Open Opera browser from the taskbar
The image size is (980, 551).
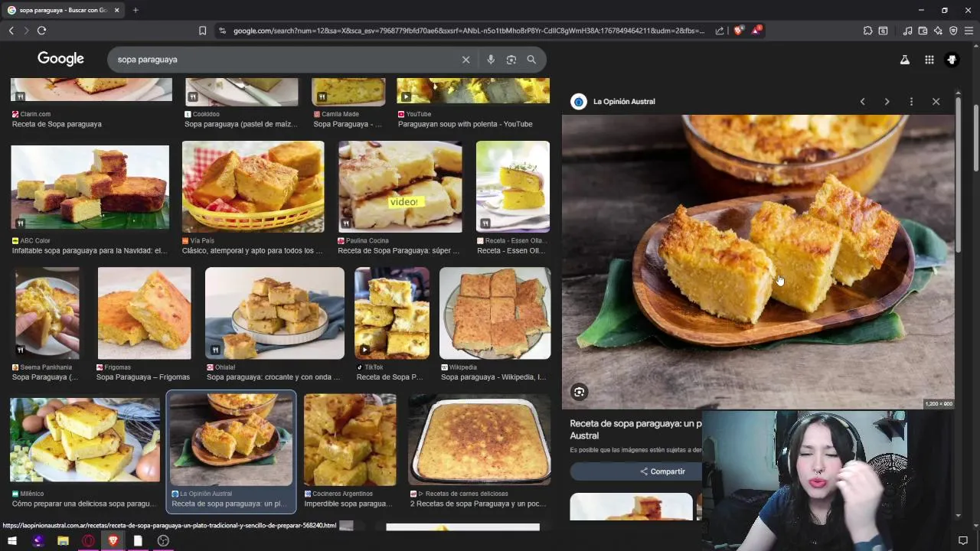(88, 541)
